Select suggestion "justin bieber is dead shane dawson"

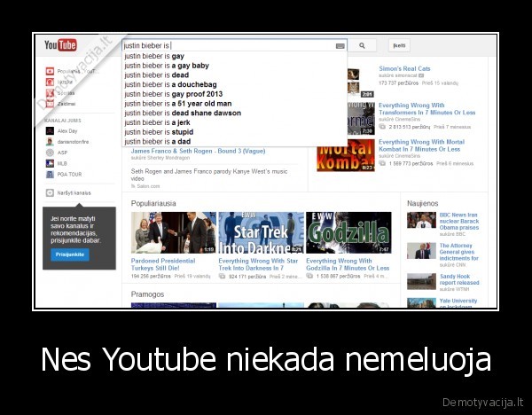click(234, 113)
